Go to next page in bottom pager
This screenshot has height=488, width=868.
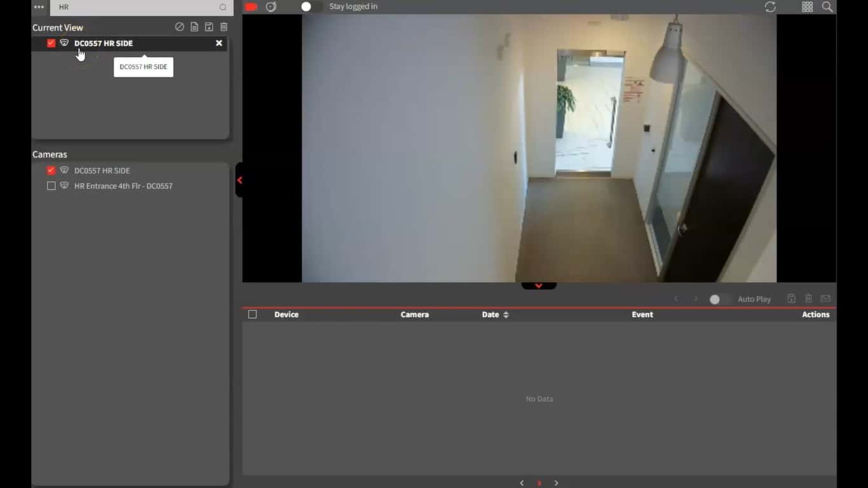[x=556, y=483]
